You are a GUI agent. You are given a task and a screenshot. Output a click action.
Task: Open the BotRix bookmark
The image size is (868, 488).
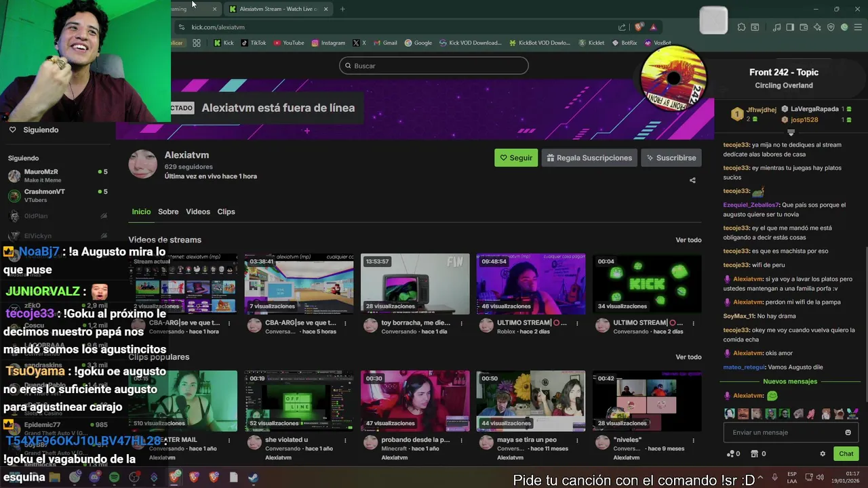pos(625,43)
